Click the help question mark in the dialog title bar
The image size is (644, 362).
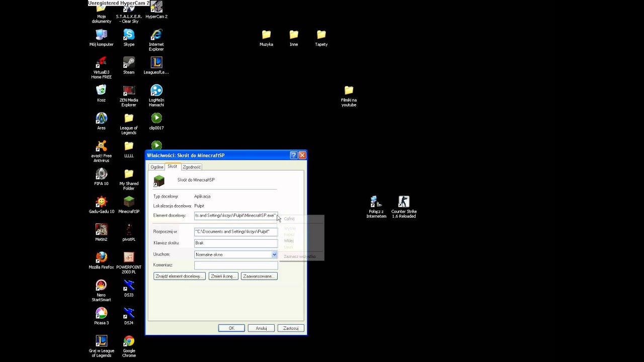pyautogui.click(x=294, y=155)
